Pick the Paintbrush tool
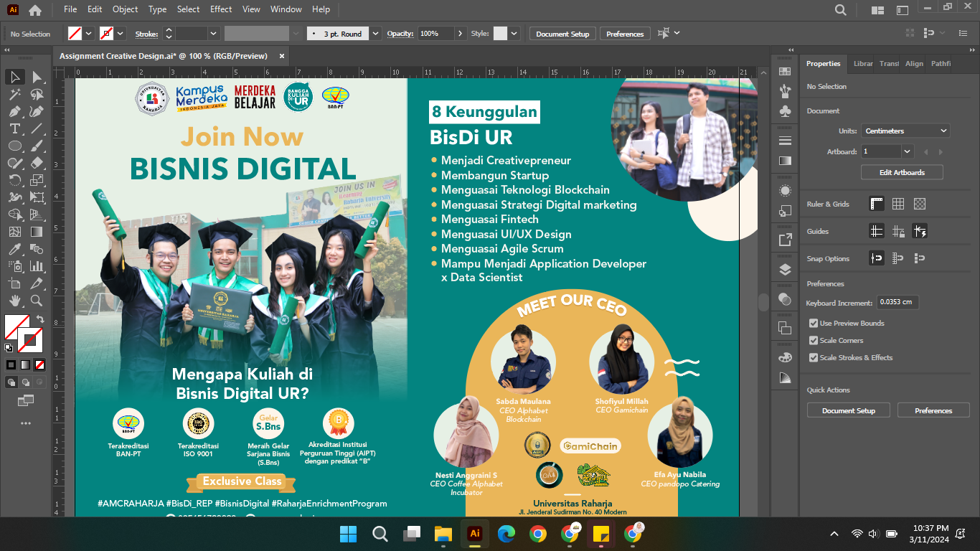 (37, 146)
